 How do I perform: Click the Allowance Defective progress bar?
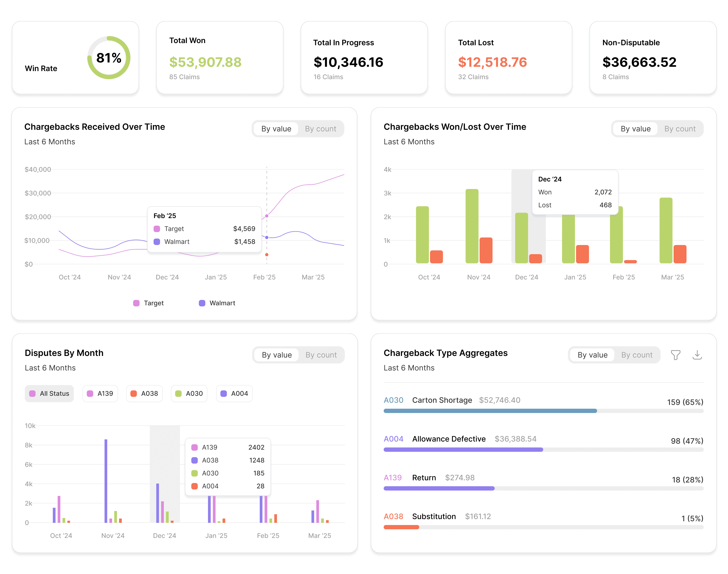pos(543,450)
